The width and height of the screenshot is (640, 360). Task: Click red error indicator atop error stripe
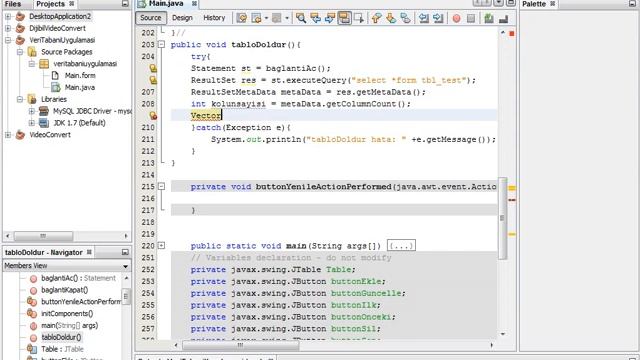pyautogui.click(x=512, y=33)
